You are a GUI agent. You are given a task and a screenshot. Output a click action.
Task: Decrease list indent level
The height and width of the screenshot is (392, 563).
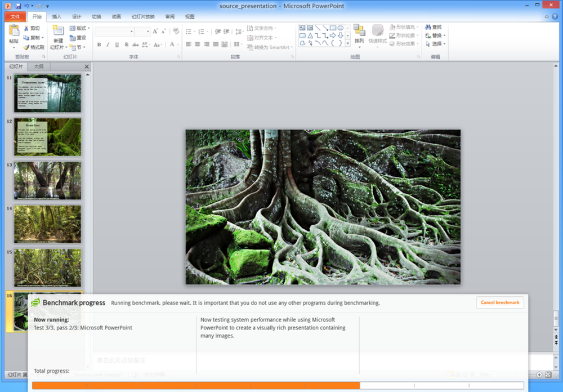pyautogui.click(x=217, y=32)
